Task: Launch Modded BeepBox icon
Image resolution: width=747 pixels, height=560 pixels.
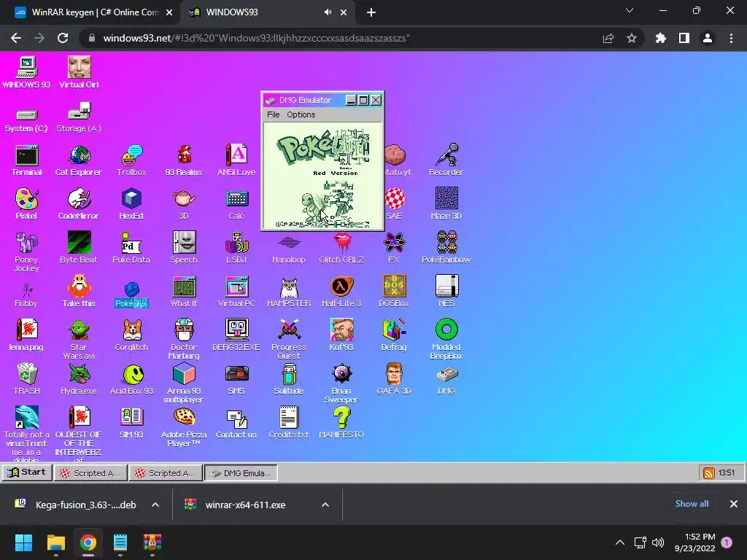Action: click(446, 339)
